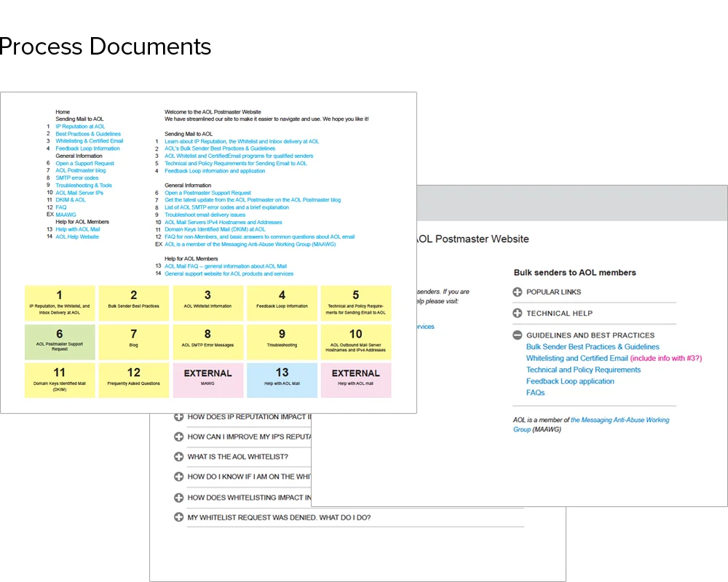This screenshot has height=582, width=728.
Task: Open Whitelisting and Certified Email link in right panel
Action: 577,359
